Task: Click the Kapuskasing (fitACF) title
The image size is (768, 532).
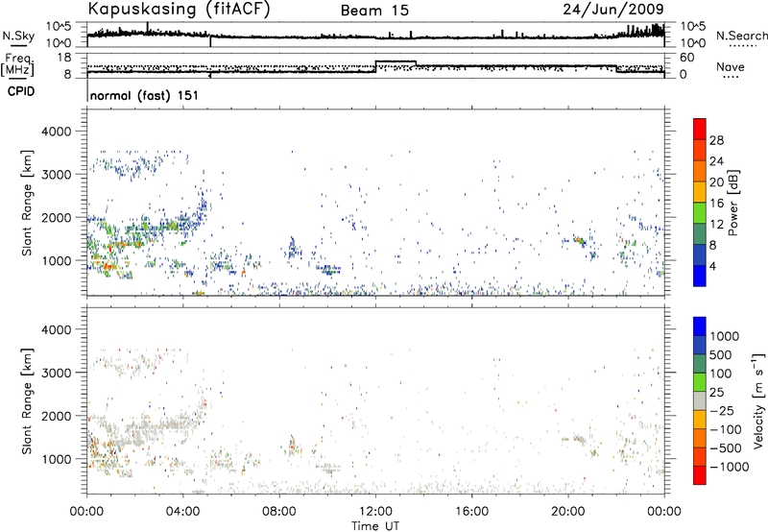Action: (179, 9)
